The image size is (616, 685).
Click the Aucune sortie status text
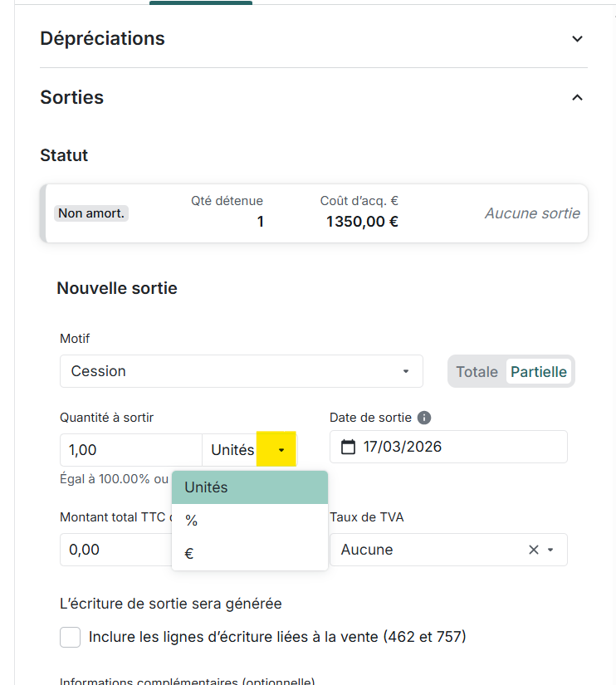(532, 213)
